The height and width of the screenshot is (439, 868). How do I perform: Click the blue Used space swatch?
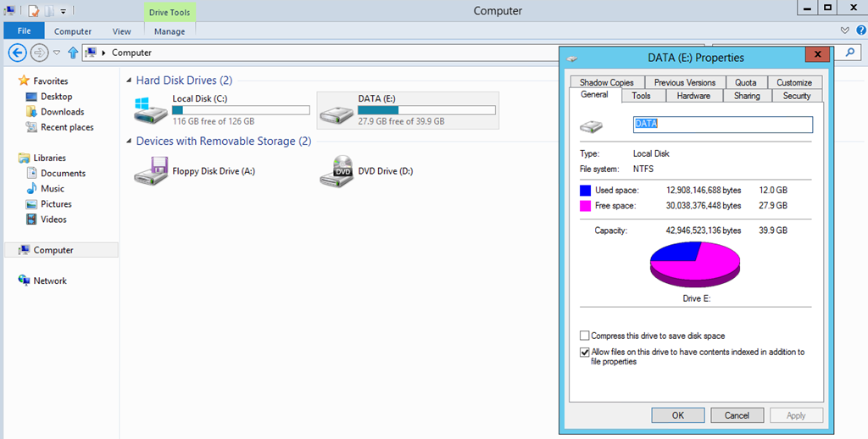[x=585, y=191]
